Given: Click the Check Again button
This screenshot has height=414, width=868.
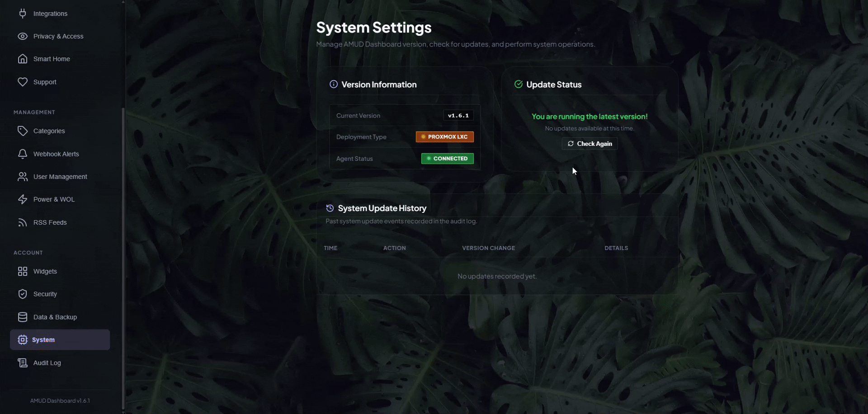Looking at the screenshot, I should [590, 144].
